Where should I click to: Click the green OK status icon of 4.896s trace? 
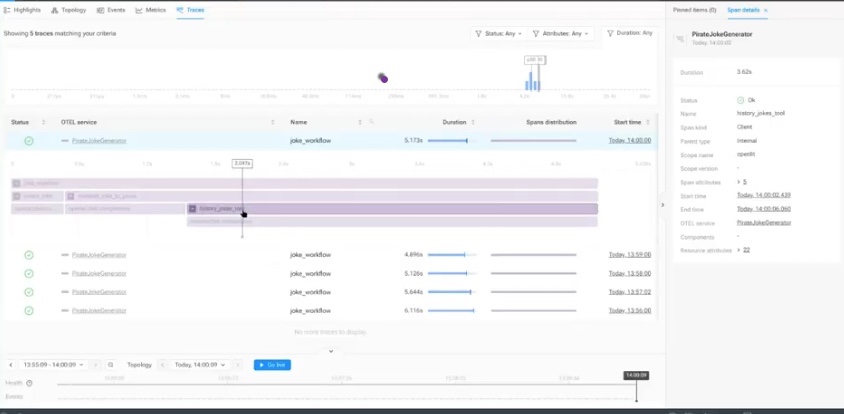(x=29, y=255)
